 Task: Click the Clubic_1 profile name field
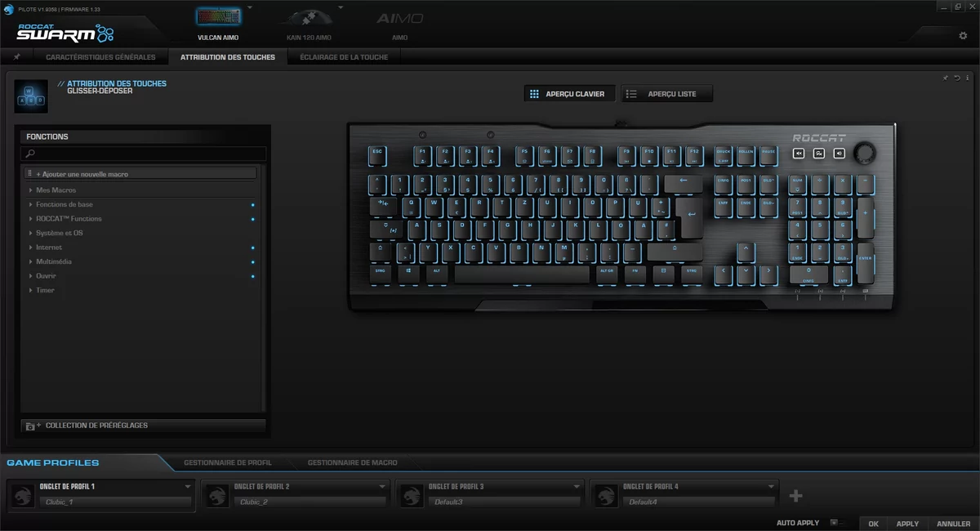[115, 502]
